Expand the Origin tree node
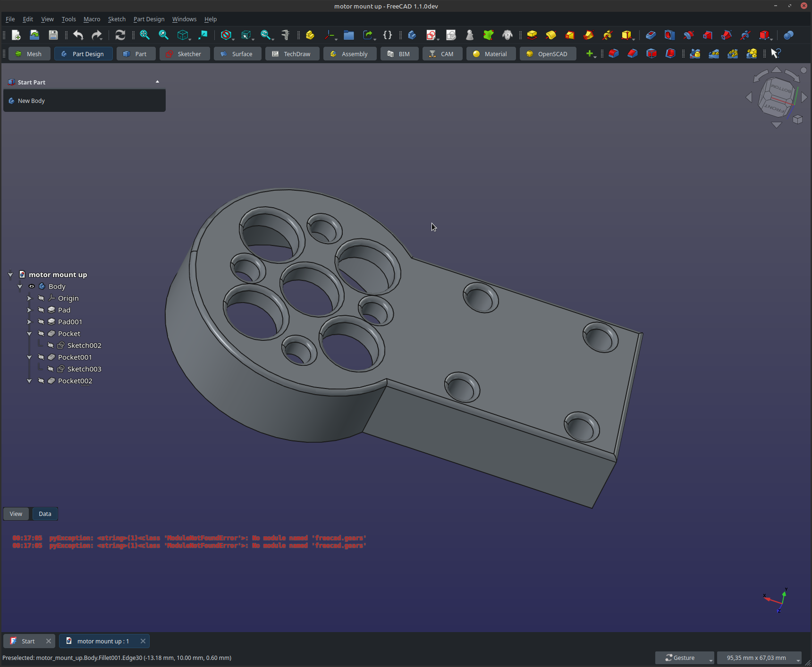Viewport: 812px width, 667px height. point(29,298)
